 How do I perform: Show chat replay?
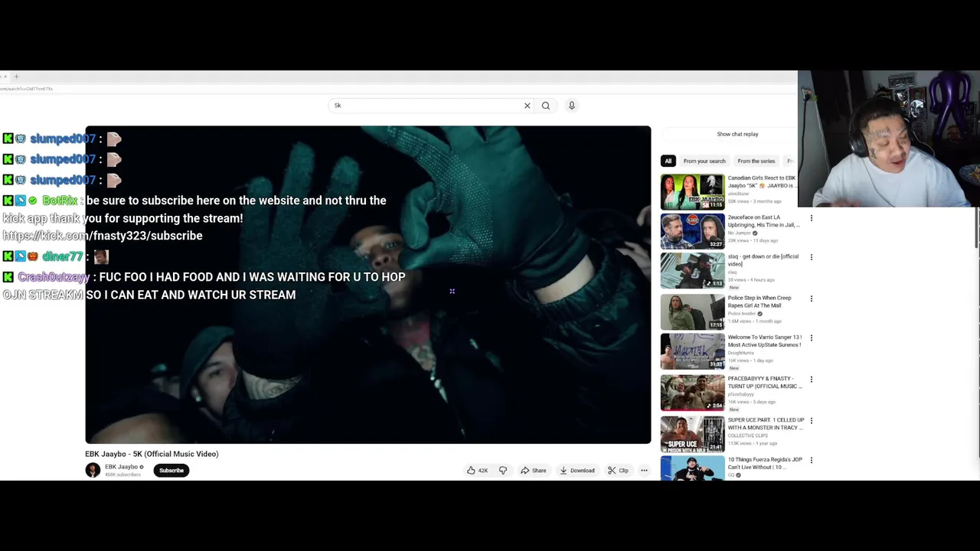pos(737,134)
